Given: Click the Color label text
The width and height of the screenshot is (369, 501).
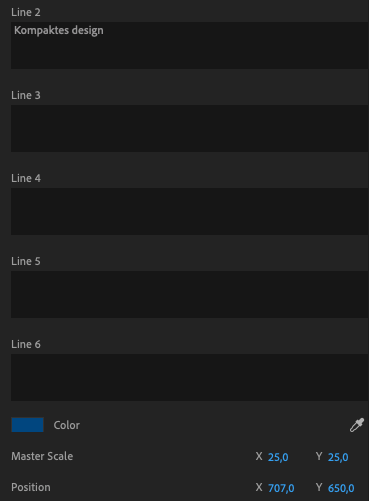Looking at the screenshot, I should (67, 425).
